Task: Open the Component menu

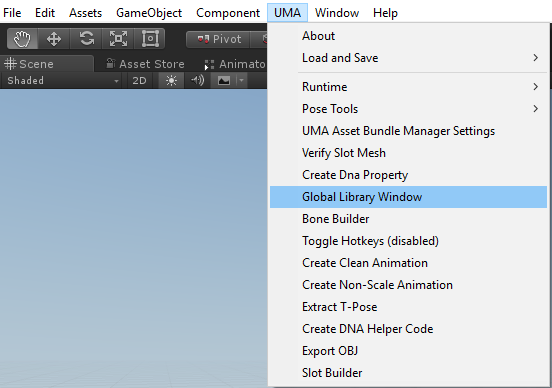Action: click(228, 13)
